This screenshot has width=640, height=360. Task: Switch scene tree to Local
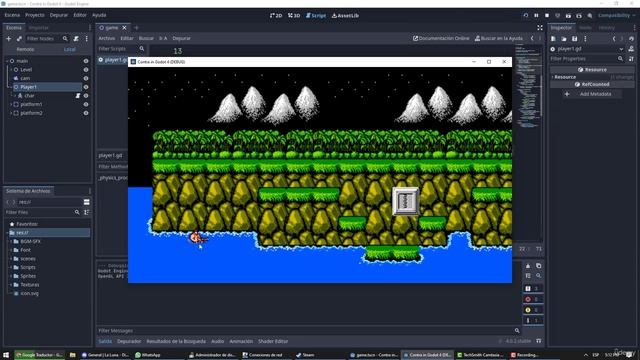[x=70, y=49]
